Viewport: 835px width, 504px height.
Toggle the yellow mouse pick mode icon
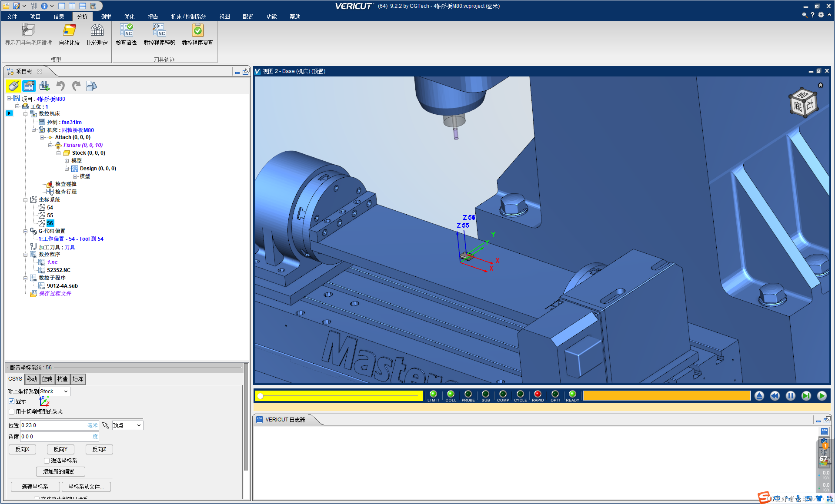13,86
